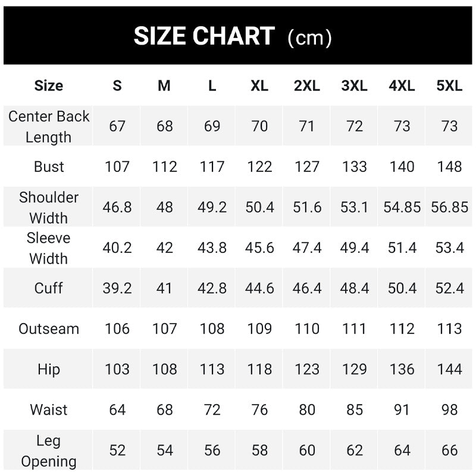Screen dimensions: 476x476
Task: Click the XL size column header
Action: click(259, 86)
